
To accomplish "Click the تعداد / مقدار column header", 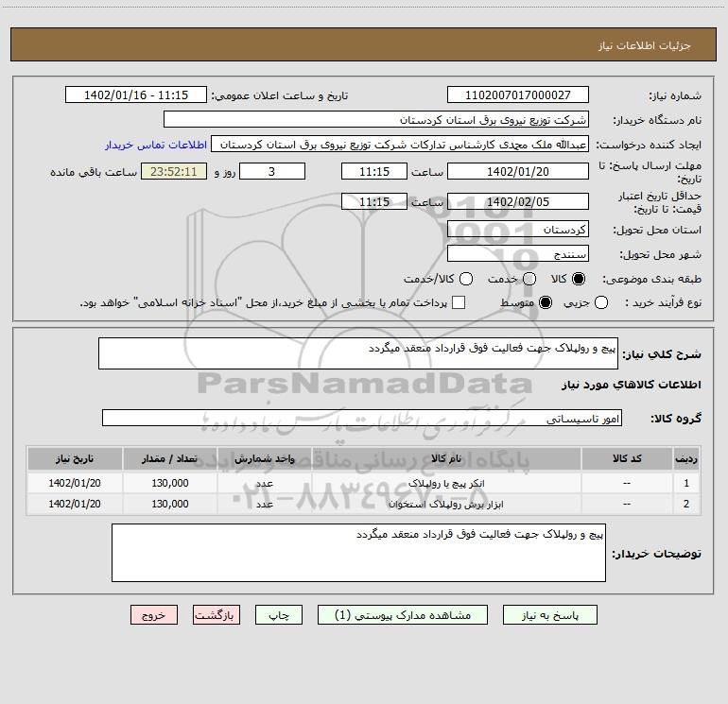I will [x=170, y=459].
